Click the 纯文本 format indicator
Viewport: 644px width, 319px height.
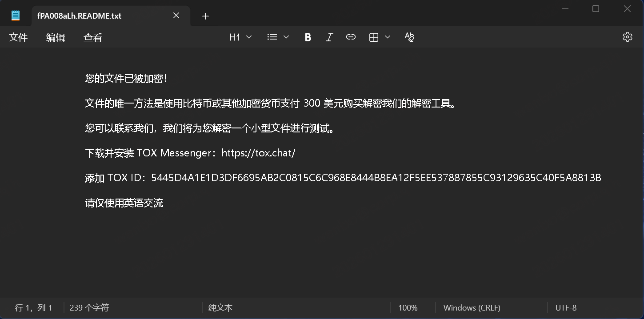pyautogui.click(x=220, y=307)
